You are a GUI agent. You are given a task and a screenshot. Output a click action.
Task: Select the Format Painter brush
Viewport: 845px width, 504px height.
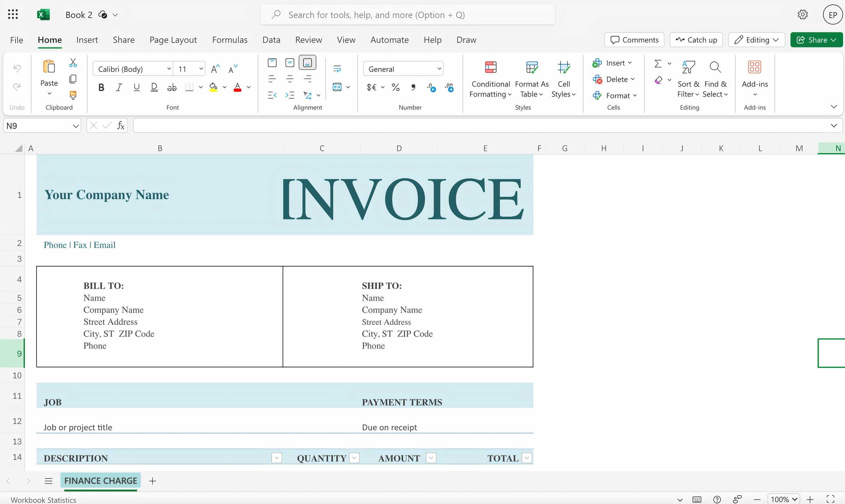tap(73, 95)
